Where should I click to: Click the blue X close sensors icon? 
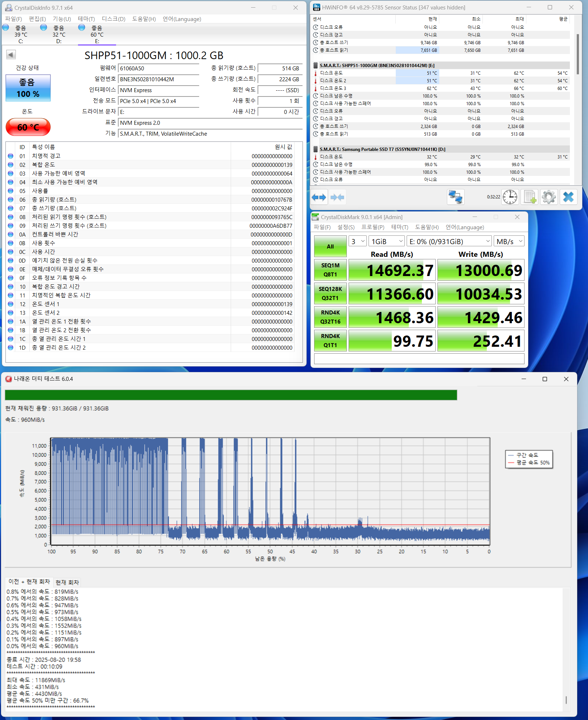(568, 197)
